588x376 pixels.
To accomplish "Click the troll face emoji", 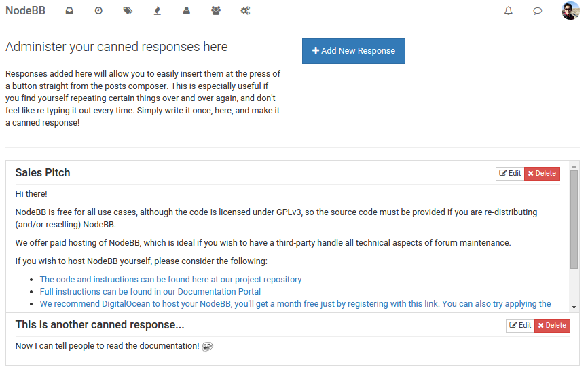I will click(x=207, y=346).
